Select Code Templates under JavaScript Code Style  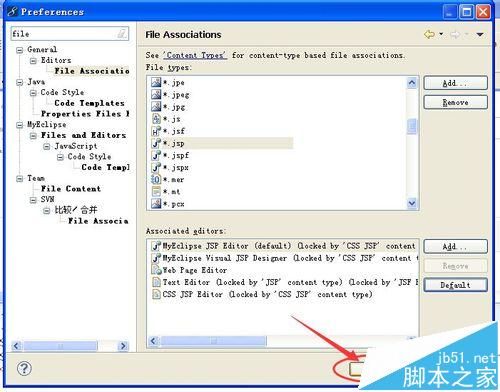coord(105,167)
